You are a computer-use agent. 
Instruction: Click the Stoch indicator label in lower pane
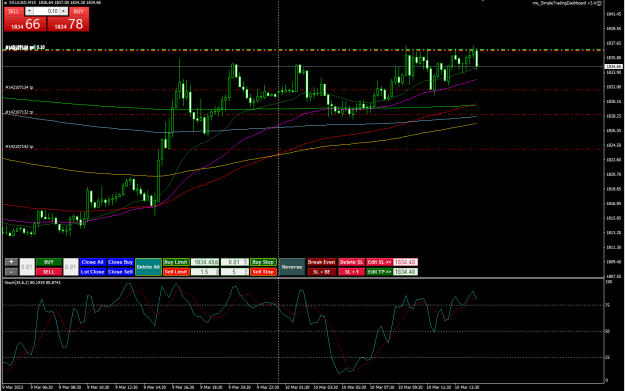coord(32,282)
